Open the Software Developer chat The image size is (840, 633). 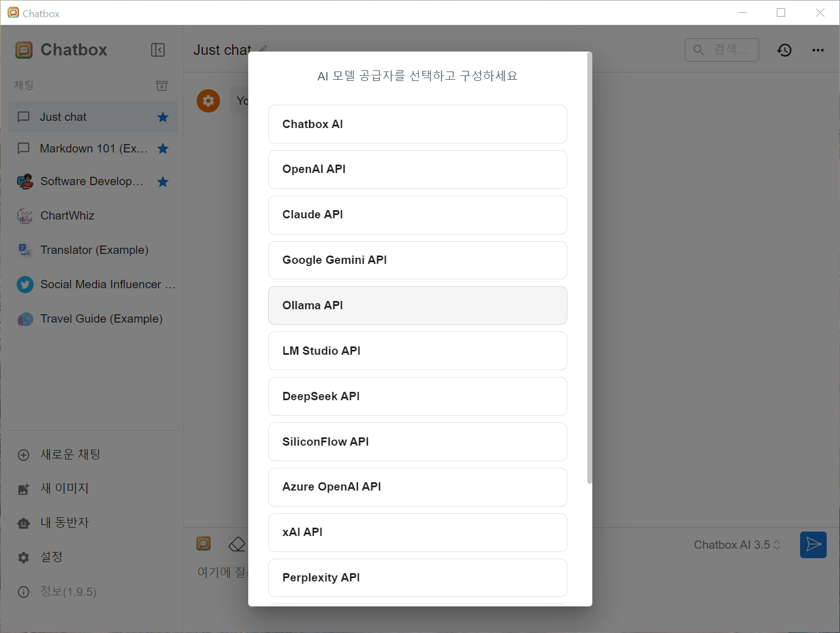point(93,181)
